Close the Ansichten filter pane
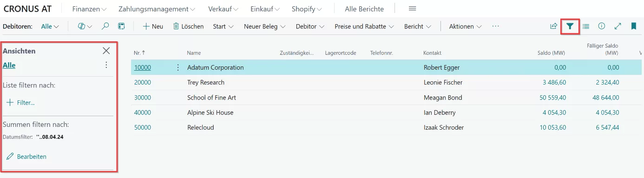The height and width of the screenshot is (178, 644). pyautogui.click(x=106, y=51)
